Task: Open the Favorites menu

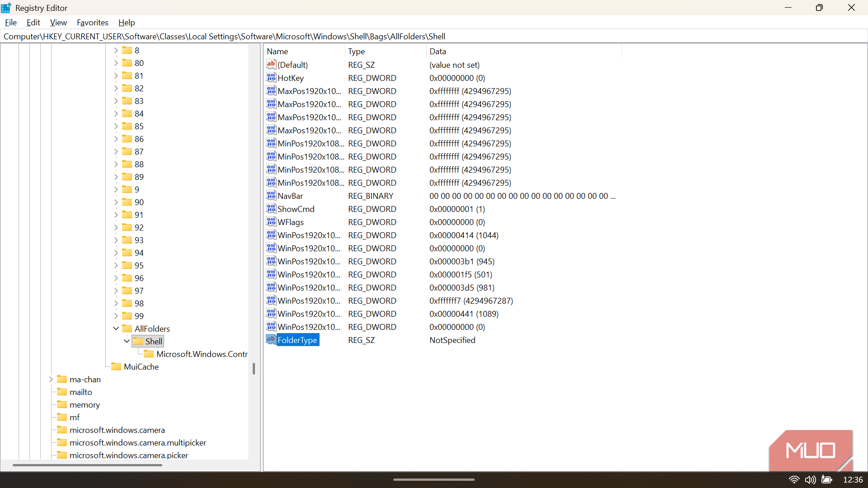Action: (x=93, y=22)
